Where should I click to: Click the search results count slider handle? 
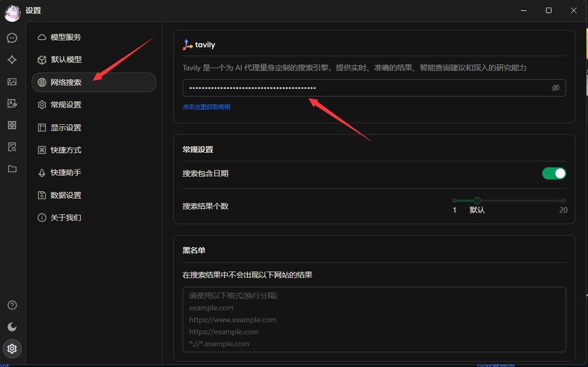click(x=477, y=200)
